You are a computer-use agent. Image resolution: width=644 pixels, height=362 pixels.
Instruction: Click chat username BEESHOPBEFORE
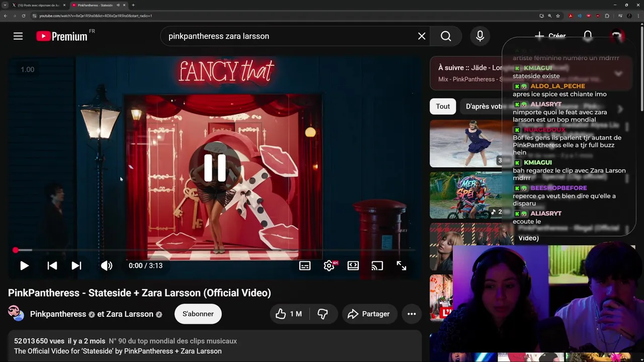coord(558,188)
